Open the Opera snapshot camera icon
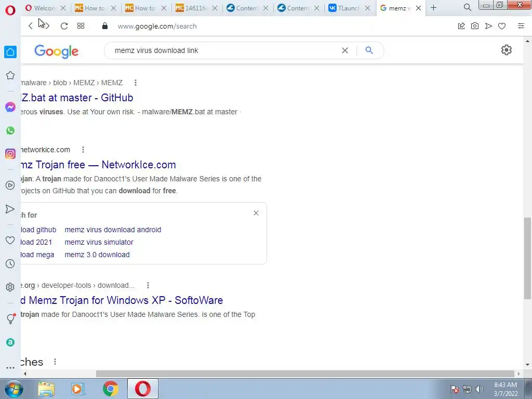The image size is (532, 399). (475, 26)
